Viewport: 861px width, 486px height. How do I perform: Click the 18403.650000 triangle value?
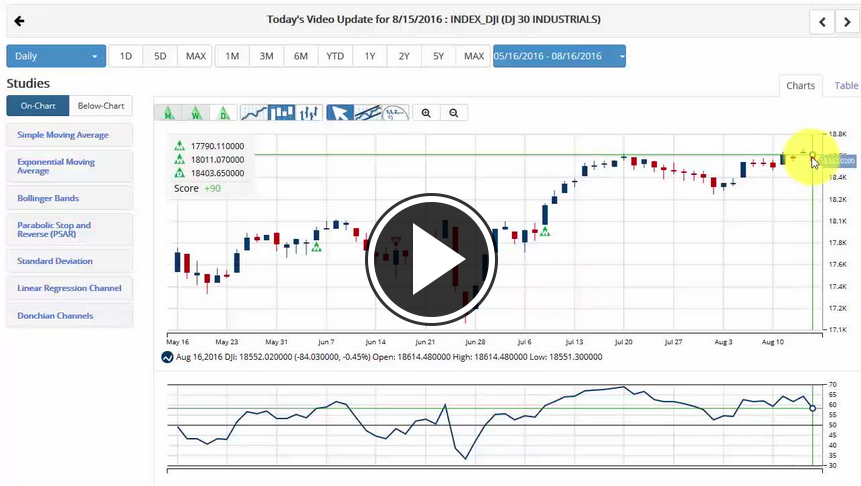tap(217, 173)
